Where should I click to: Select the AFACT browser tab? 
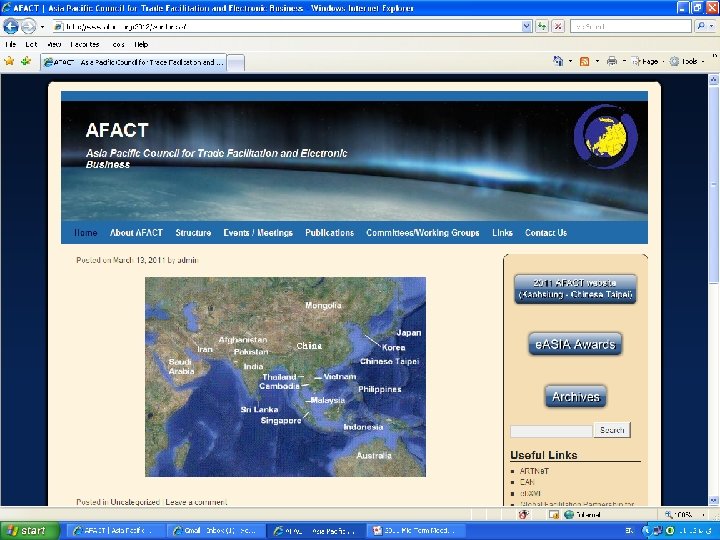coord(133,62)
